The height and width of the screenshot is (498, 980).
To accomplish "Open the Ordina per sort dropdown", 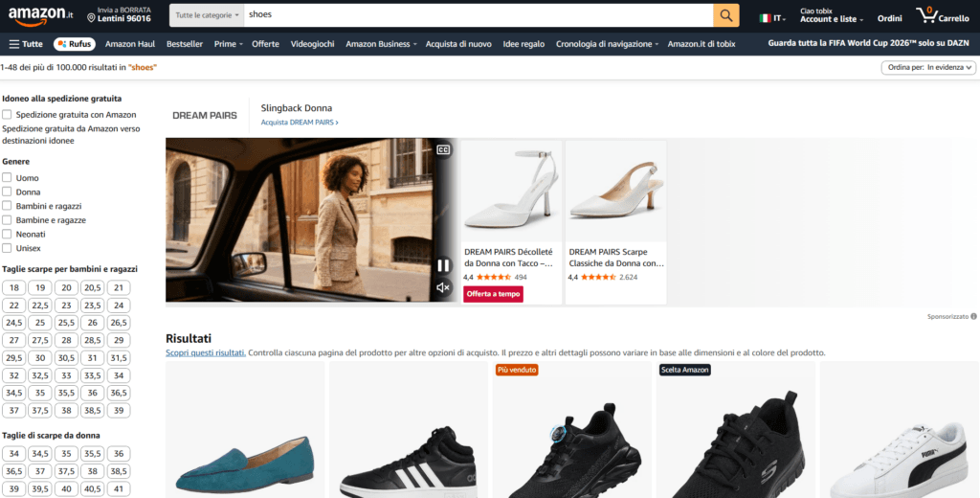I will (928, 68).
